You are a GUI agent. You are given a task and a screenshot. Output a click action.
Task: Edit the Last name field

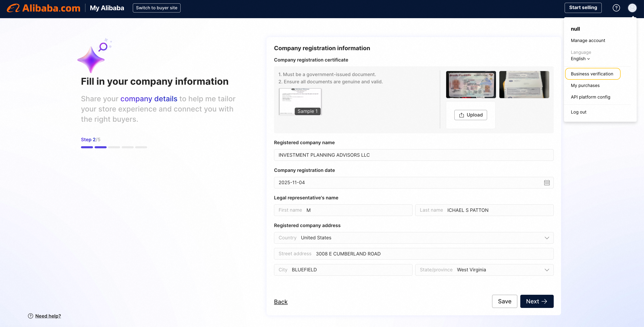coord(484,210)
